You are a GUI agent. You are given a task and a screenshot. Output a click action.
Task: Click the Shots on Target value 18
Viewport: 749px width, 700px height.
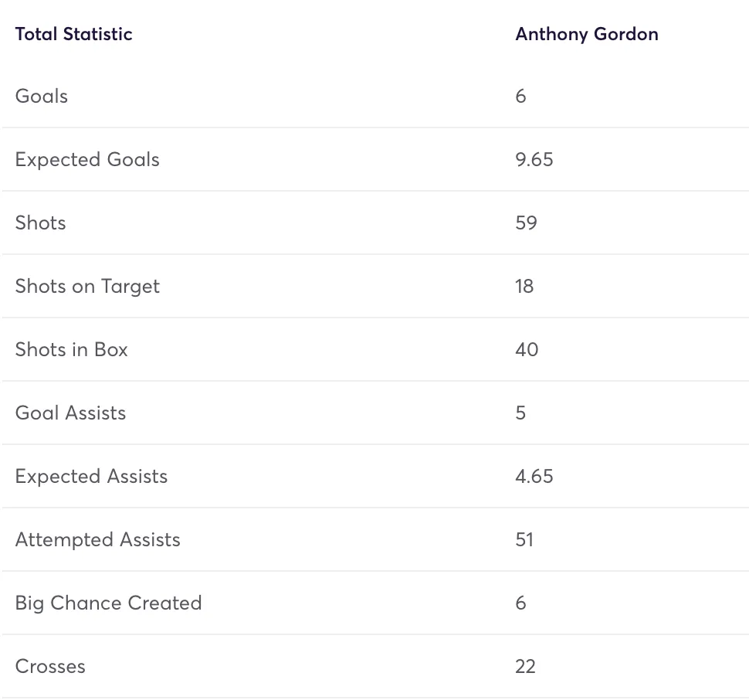click(x=524, y=287)
